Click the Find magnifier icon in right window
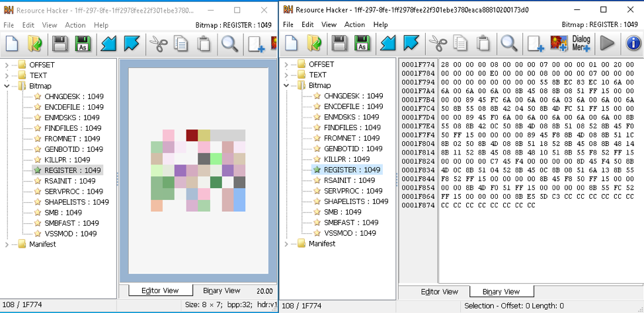This screenshot has width=644, height=313. [508, 44]
